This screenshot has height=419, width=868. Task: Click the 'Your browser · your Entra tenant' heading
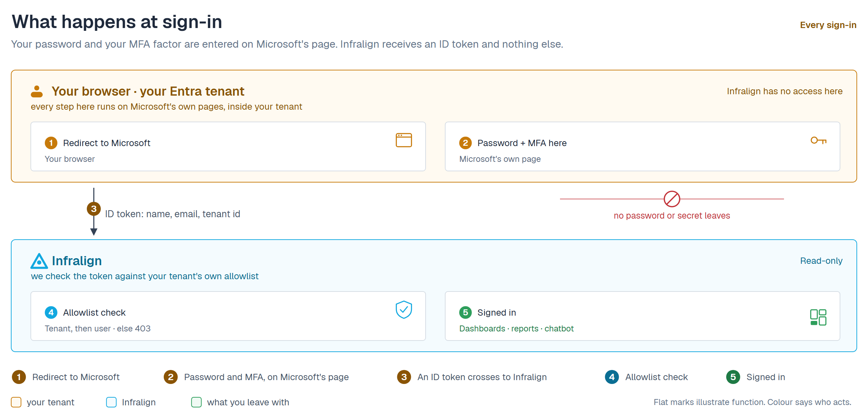148,91
